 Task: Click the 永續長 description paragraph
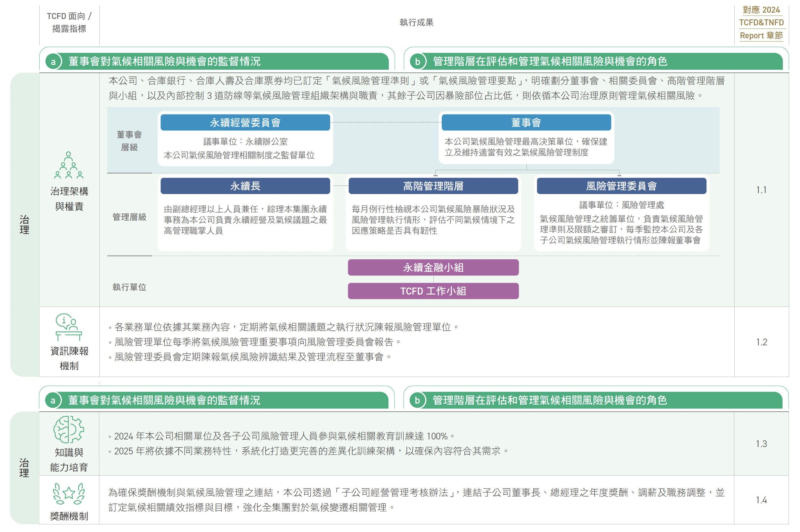click(245, 220)
